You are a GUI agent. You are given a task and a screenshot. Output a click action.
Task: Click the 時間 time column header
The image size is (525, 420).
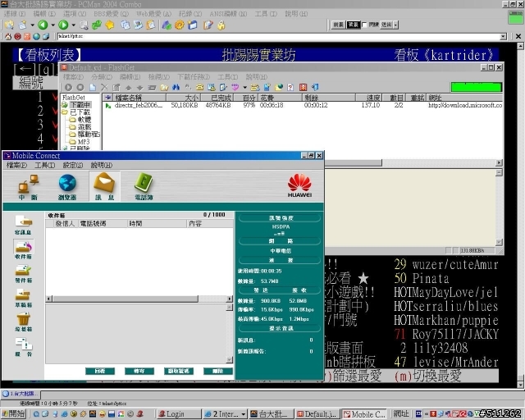(157, 223)
